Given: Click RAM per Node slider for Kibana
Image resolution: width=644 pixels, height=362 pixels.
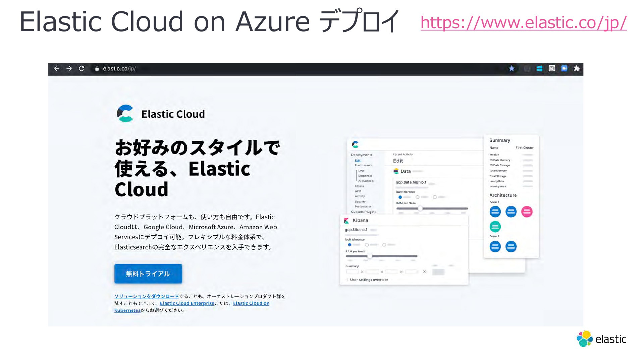Looking at the screenshot, I should [381, 256].
